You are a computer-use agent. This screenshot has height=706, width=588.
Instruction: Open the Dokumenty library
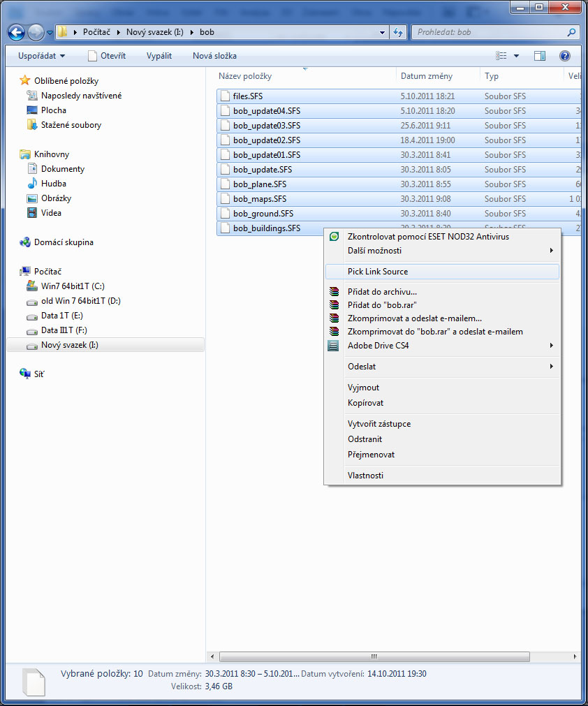63,169
